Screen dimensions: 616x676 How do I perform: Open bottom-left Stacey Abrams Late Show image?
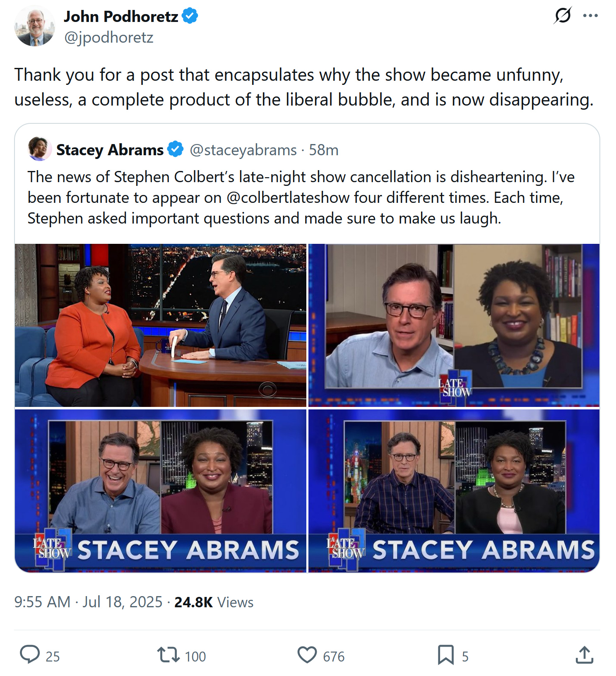(161, 491)
